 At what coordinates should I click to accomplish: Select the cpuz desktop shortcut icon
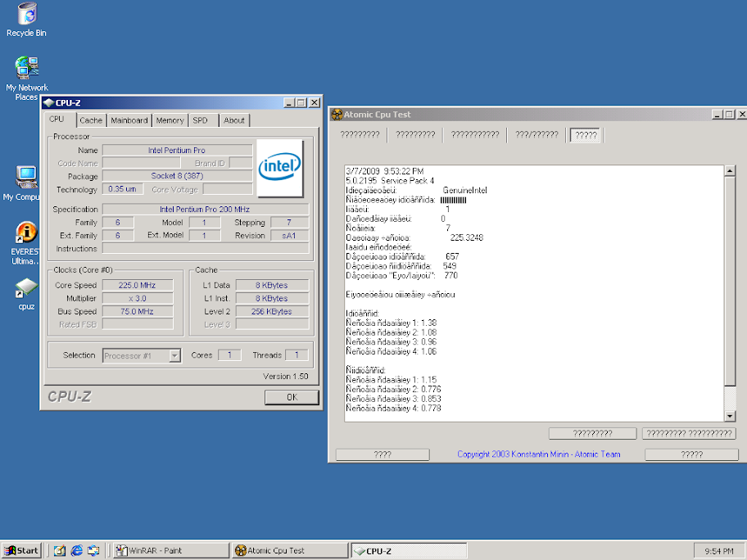(27, 294)
